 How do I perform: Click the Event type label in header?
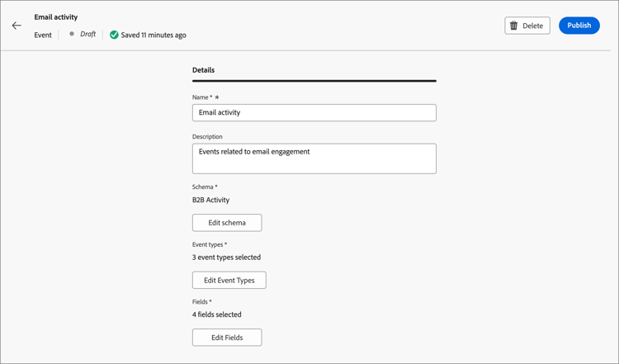[43, 35]
